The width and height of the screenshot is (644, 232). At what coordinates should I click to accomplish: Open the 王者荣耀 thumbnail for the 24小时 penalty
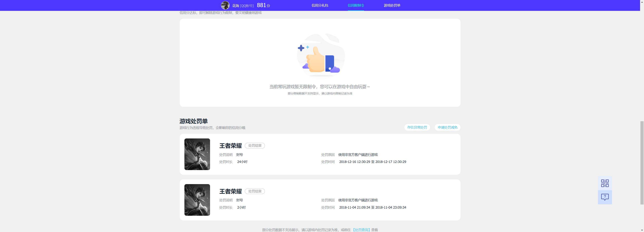(x=197, y=154)
